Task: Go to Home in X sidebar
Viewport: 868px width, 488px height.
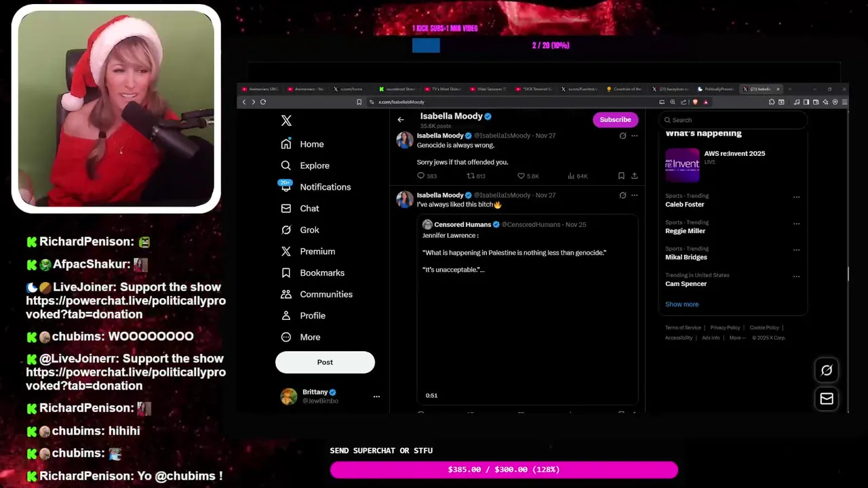Action: pyautogui.click(x=302, y=144)
